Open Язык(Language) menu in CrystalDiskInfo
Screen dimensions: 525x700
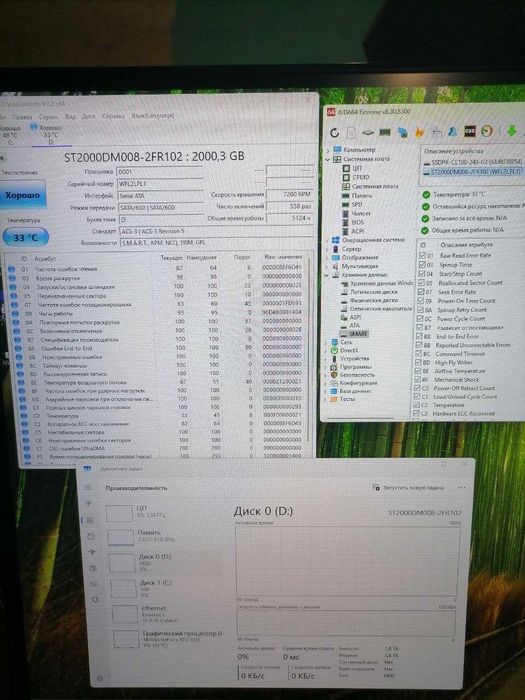[153, 115]
